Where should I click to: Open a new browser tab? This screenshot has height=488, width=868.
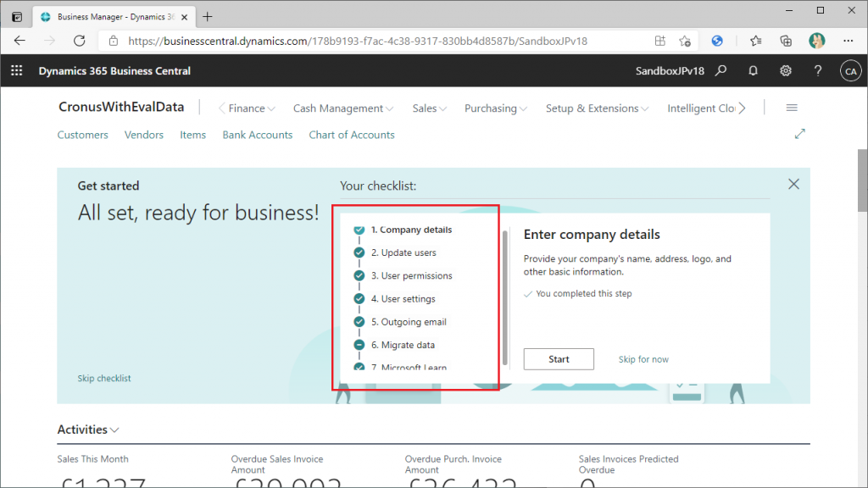[208, 17]
